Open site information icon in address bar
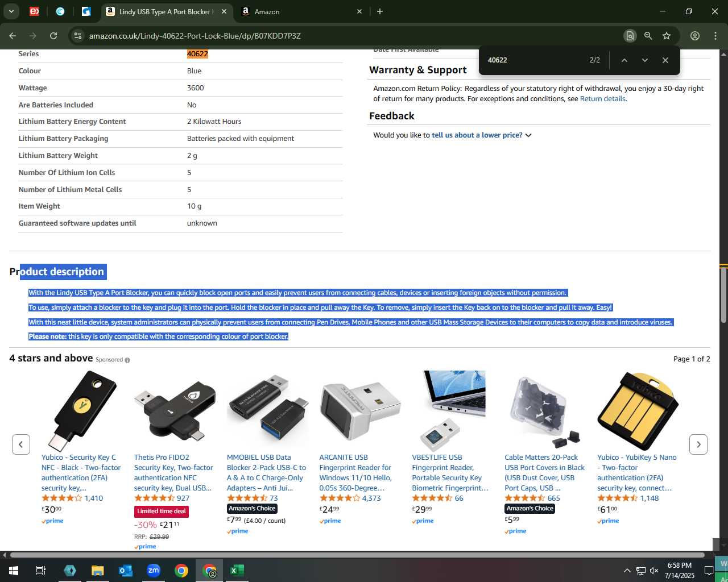Image resolution: width=728 pixels, height=582 pixels. (x=78, y=36)
